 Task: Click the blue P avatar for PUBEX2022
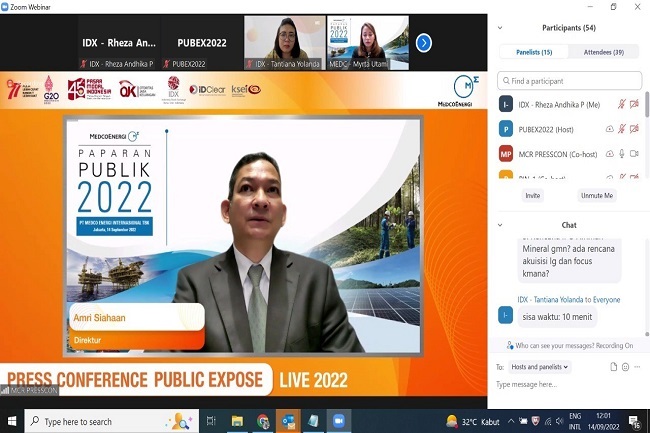click(506, 129)
